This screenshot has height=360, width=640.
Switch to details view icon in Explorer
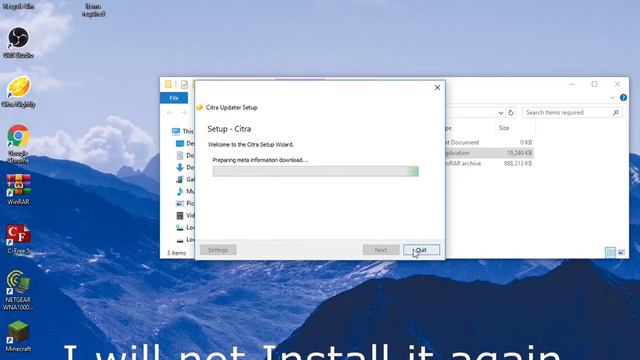point(610,252)
